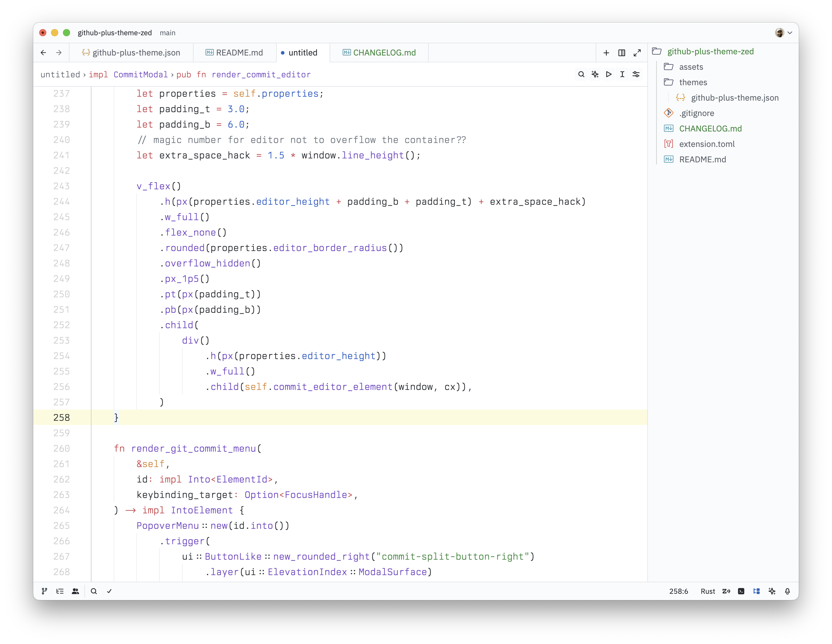Screen dimensions: 832x644
Task: Switch to the CHANGELOG.md tab
Action: [x=379, y=53]
